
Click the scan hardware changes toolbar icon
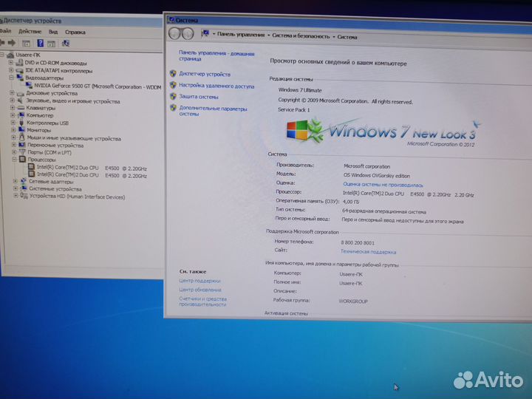(x=66, y=43)
